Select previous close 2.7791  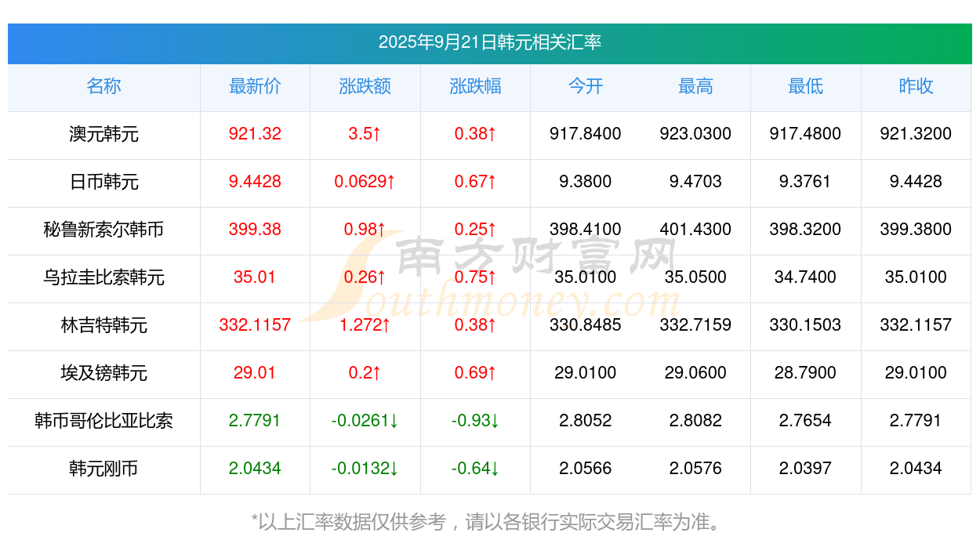click(916, 421)
